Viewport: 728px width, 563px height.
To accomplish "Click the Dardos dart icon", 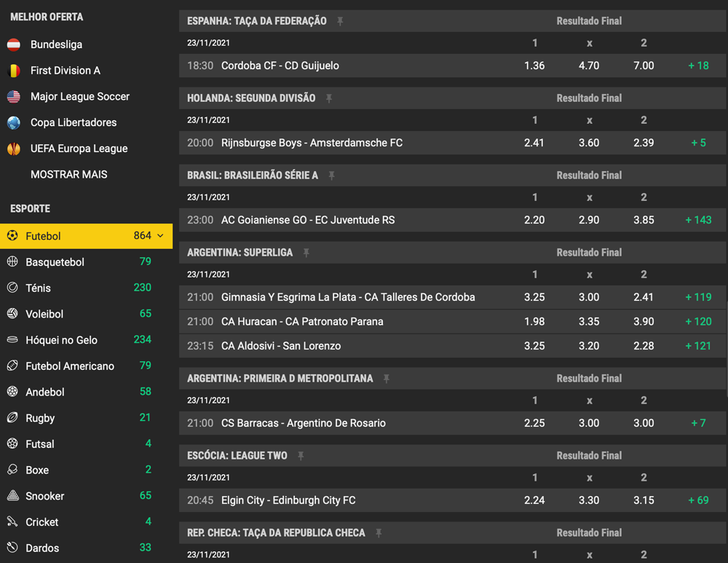I will pyautogui.click(x=12, y=548).
